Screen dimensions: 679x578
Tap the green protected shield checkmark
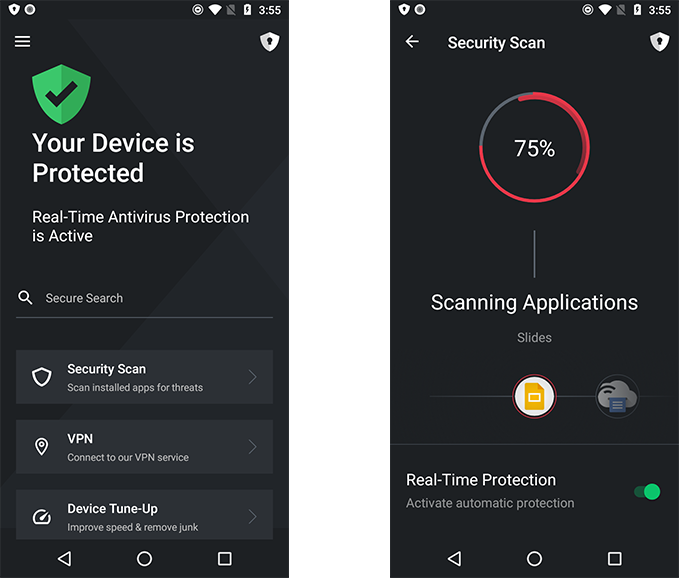coord(61,94)
